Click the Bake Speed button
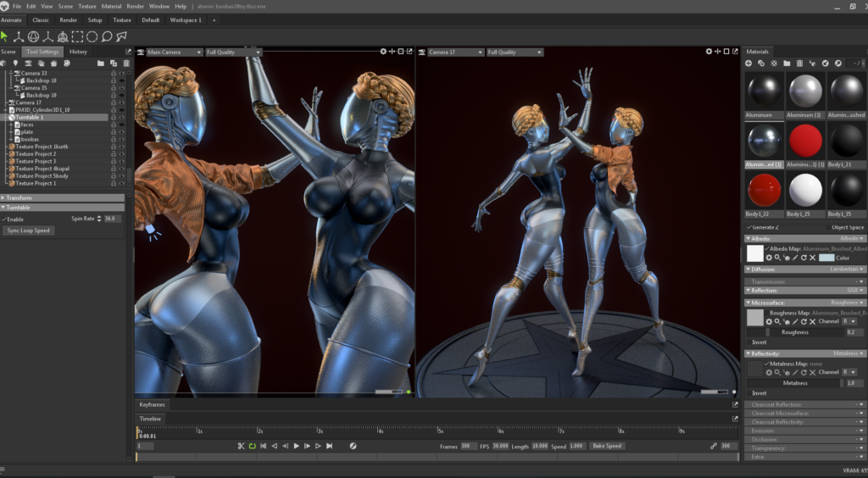Viewport: 868px width, 478px height. point(607,446)
